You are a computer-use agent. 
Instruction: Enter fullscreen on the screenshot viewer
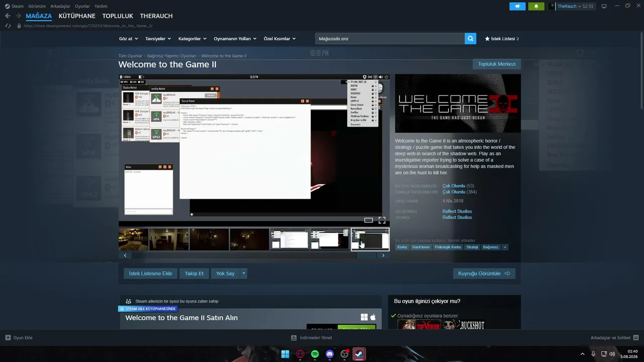pyautogui.click(x=382, y=220)
